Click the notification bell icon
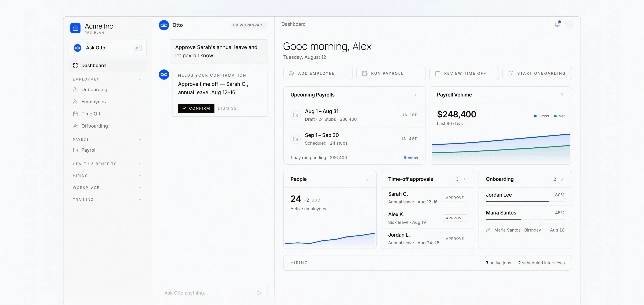The image size is (644, 305). tap(557, 24)
